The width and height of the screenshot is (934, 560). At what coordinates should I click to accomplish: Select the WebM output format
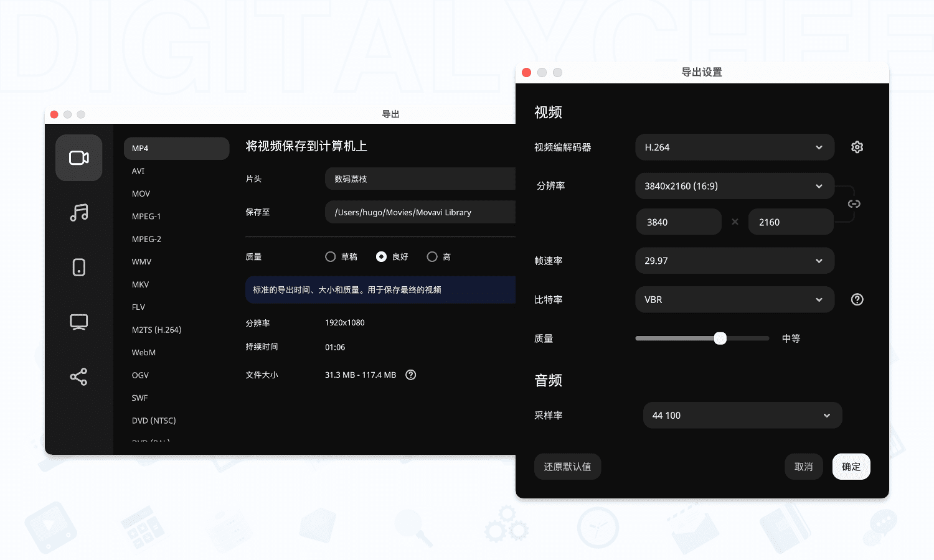click(144, 352)
